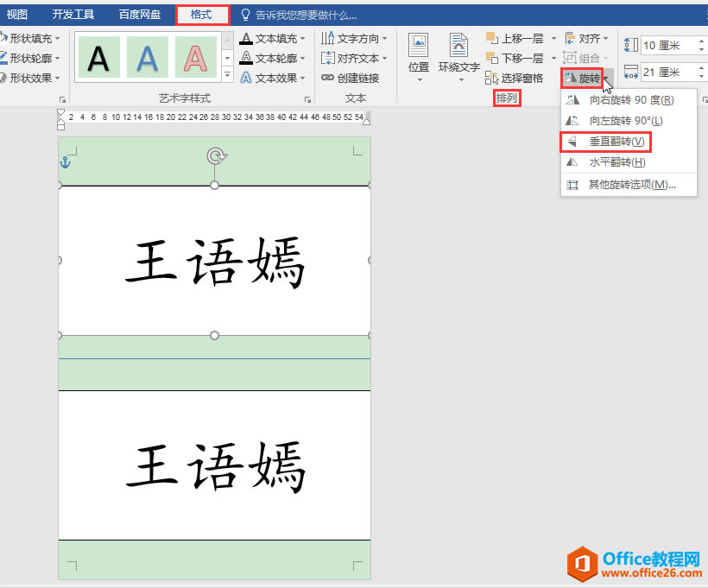
Task: Open the 文本填充 dropdown arrow
Action: coord(302,39)
